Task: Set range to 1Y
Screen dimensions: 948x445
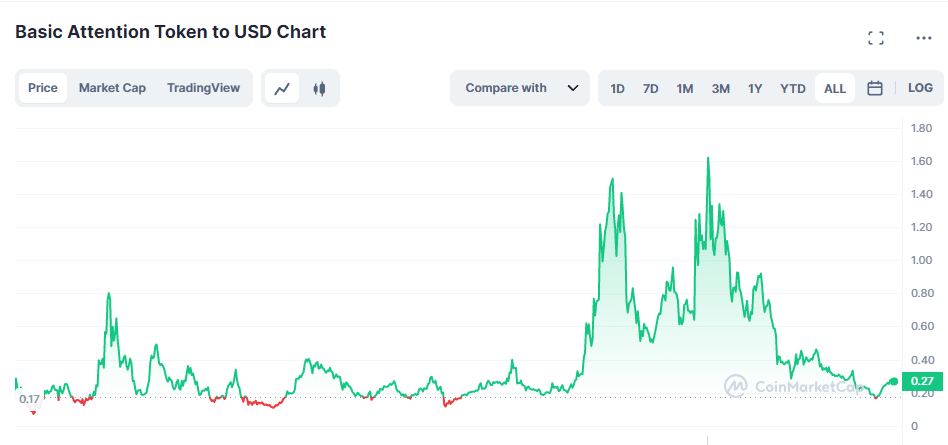Action: pos(755,89)
